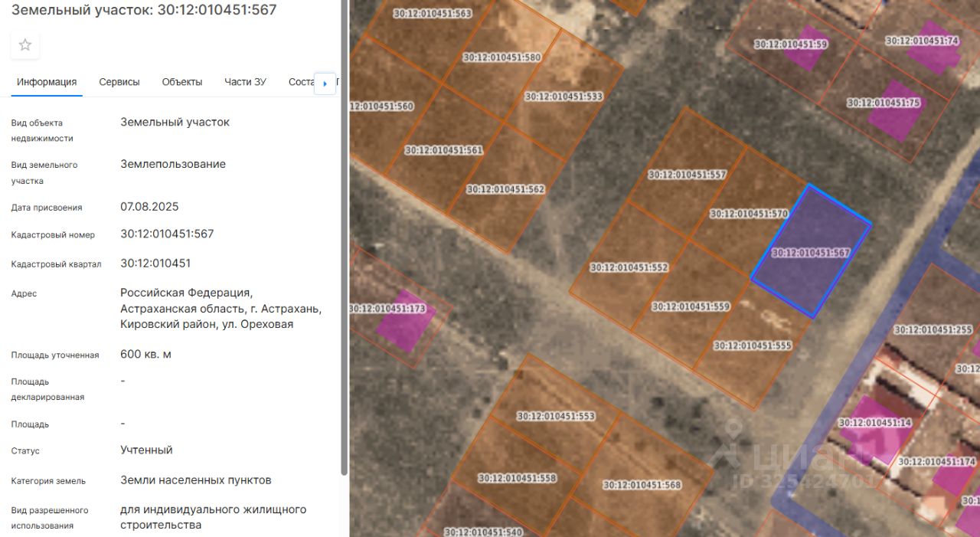Click parcel 30:12:010451:558 on the map

tap(518, 477)
